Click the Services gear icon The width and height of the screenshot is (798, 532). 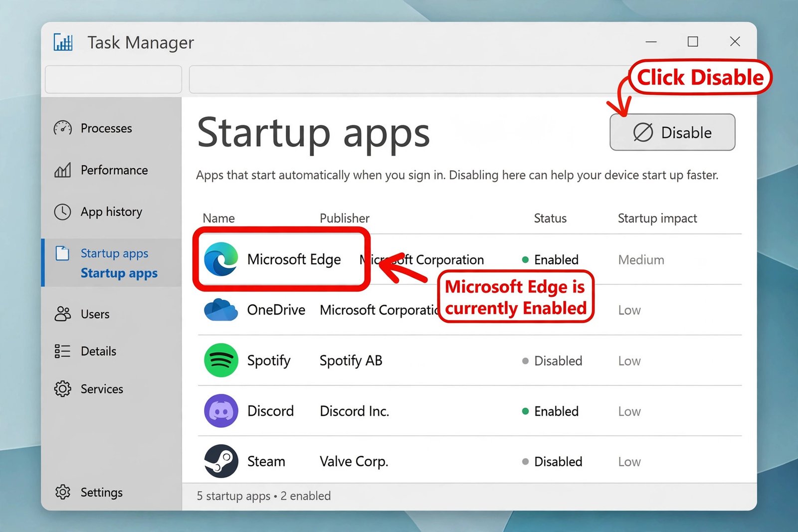pos(62,389)
